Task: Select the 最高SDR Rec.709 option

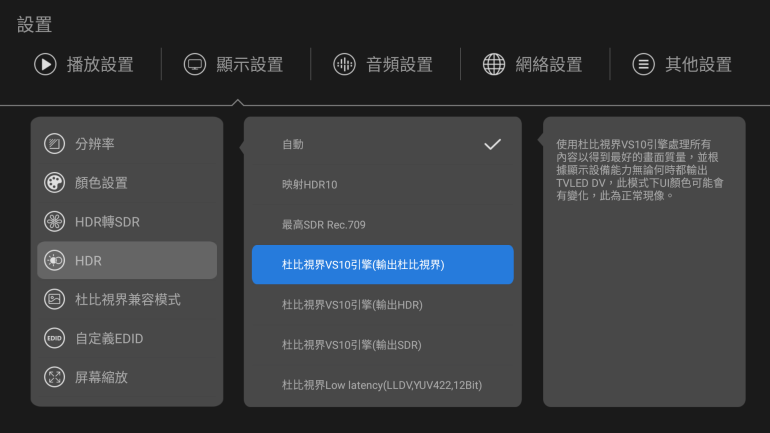Action: click(x=383, y=225)
